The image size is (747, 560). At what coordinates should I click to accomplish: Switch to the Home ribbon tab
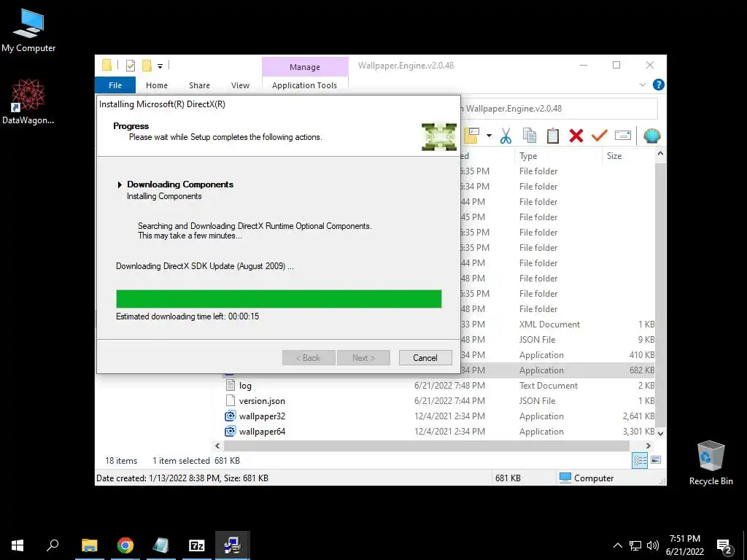point(157,85)
